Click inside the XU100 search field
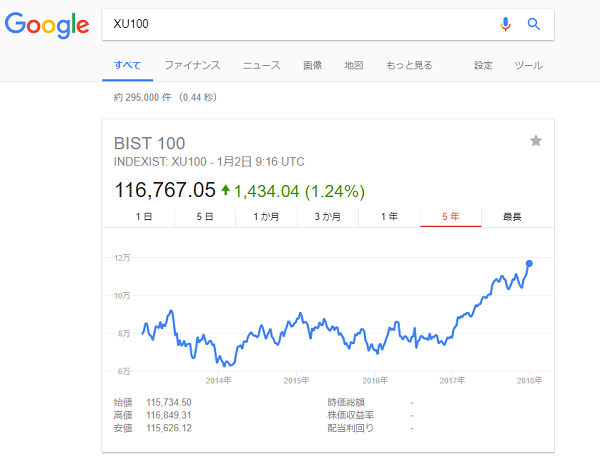The width and height of the screenshot is (600, 457). click(x=300, y=24)
